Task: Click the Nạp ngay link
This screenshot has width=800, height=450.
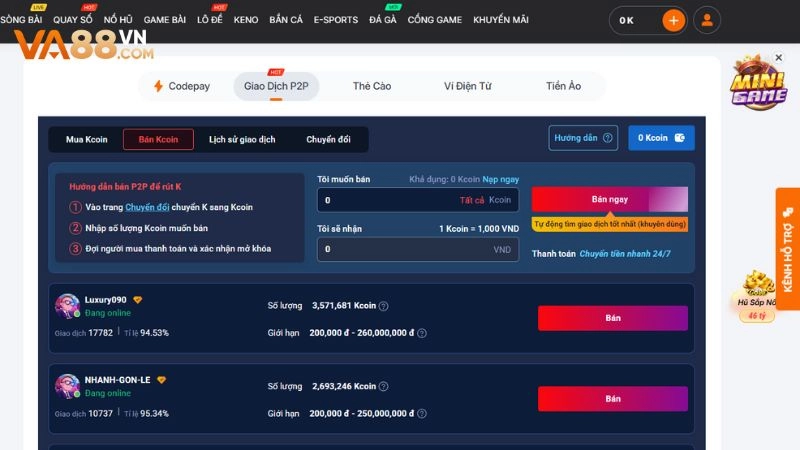Action: (x=501, y=179)
